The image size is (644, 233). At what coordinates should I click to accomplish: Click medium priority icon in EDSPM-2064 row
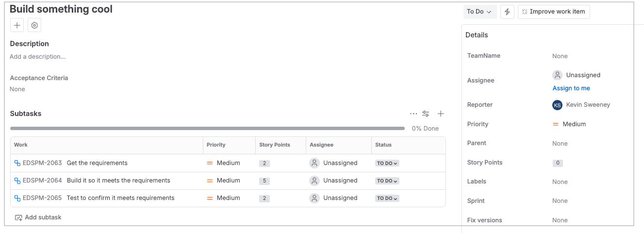click(210, 181)
